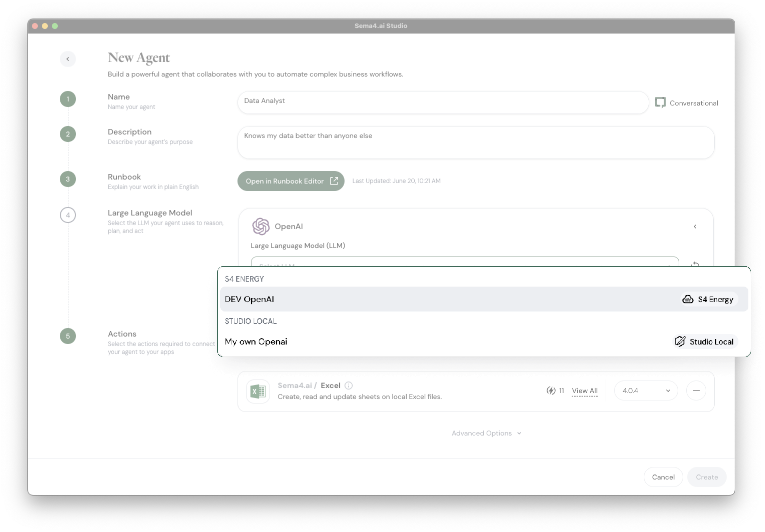The image size is (765, 532).
Task: Click the Last Updated timestamp text
Action: tap(396, 181)
